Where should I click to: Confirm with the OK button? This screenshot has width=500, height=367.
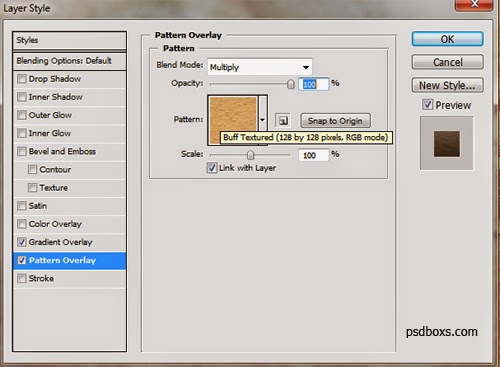(x=447, y=39)
